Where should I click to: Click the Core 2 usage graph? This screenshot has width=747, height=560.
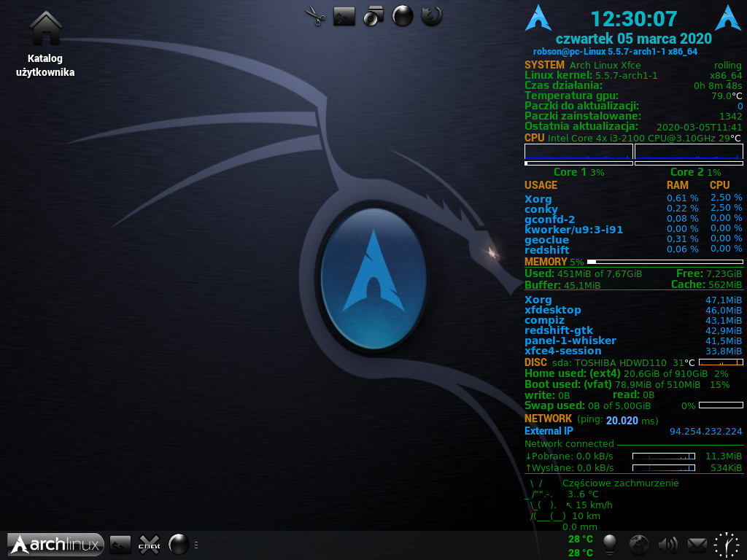pos(689,152)
